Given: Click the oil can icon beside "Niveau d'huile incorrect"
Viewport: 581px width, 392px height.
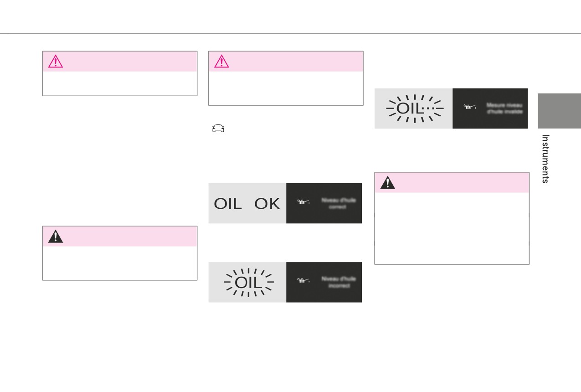Looking at the screenshot, I should click(x=303, y=280).
